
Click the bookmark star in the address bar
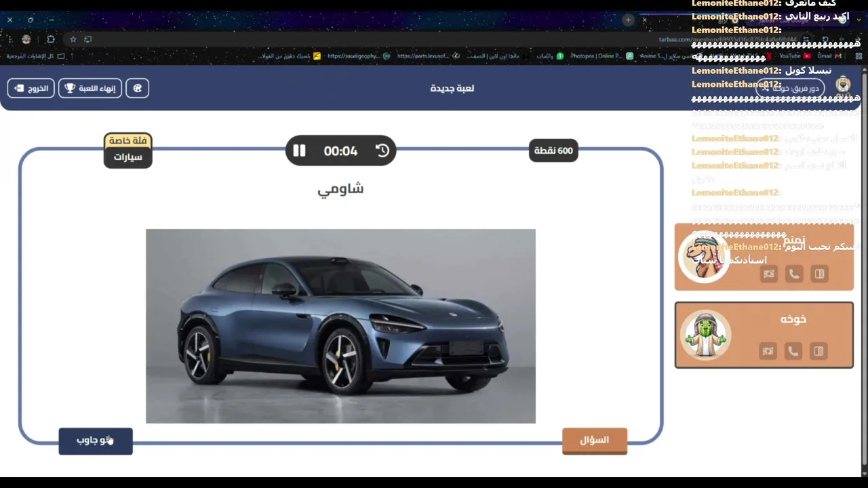73,39
